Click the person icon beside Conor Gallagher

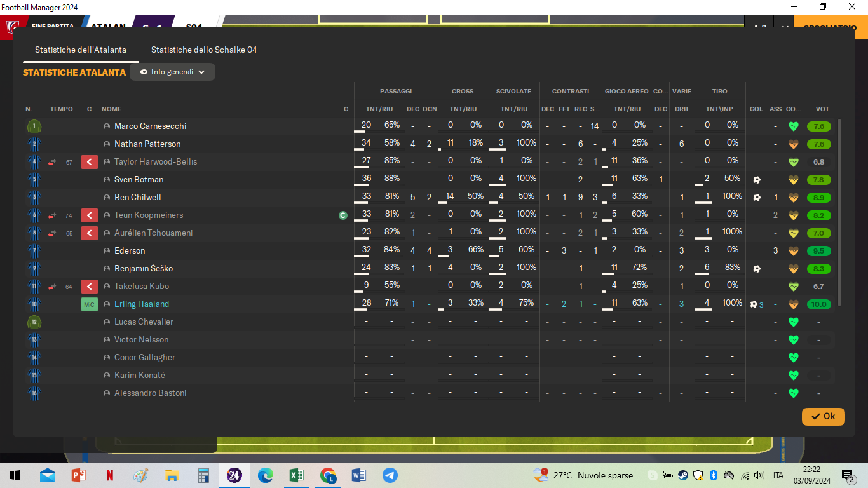pos(107,357)
